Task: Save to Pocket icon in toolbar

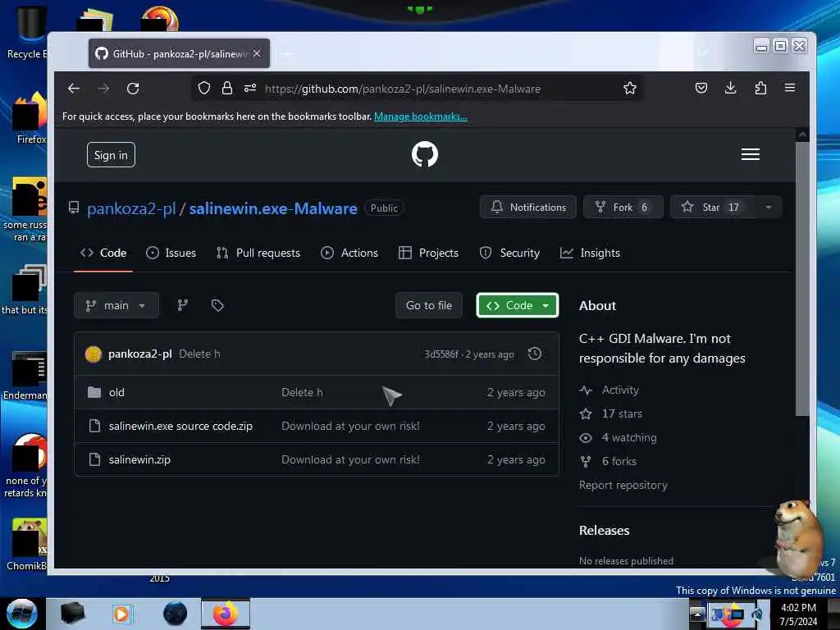Action: click(701, 88)
